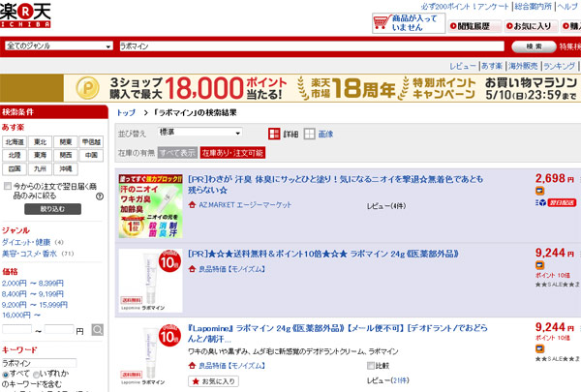581x392 pixels.
Task: Click the minimum price input field
Action: tap(17, 329)
